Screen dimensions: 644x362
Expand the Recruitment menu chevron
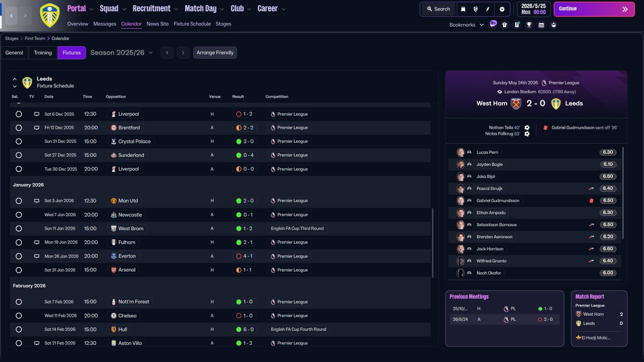[176, 9]
